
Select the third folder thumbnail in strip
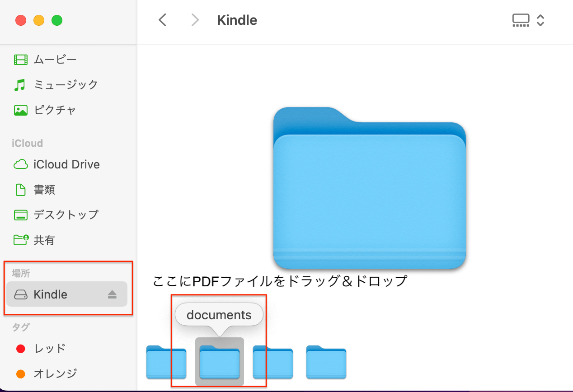coord(273,362)
